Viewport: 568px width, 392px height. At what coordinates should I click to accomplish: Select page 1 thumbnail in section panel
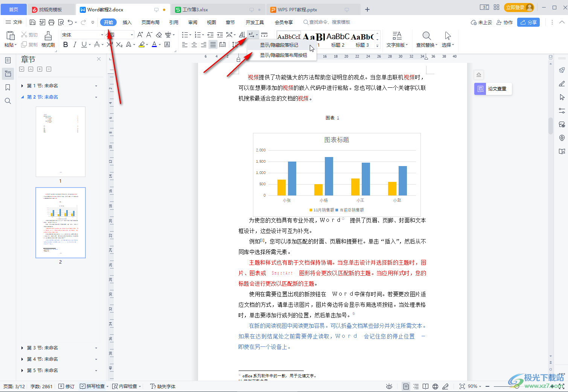pos(61,142)
